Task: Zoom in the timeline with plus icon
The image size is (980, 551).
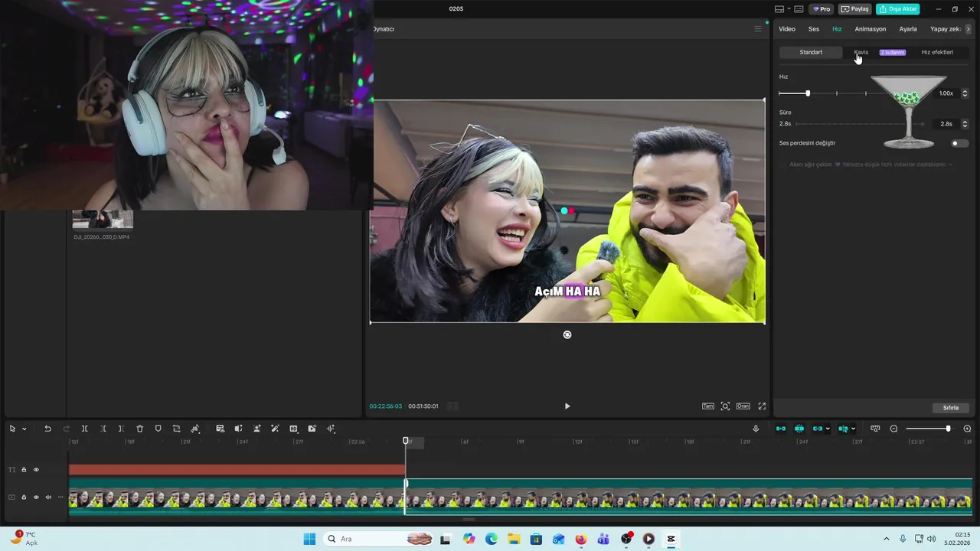Action: (967, 429)
